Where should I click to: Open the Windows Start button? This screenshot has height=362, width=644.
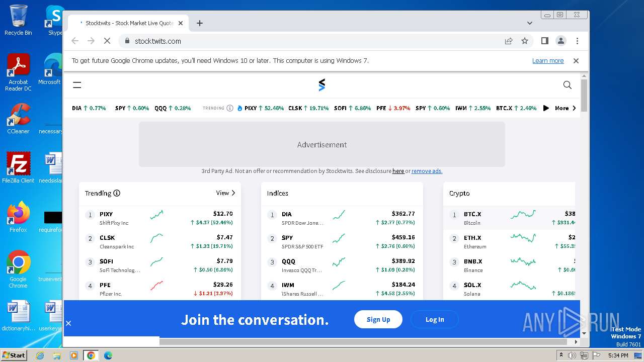click(14, 355)
